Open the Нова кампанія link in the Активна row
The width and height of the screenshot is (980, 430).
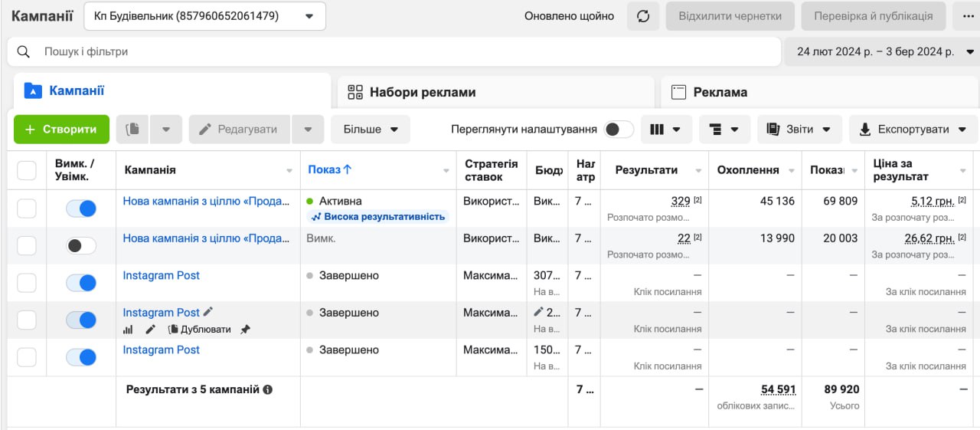[207, 201]
